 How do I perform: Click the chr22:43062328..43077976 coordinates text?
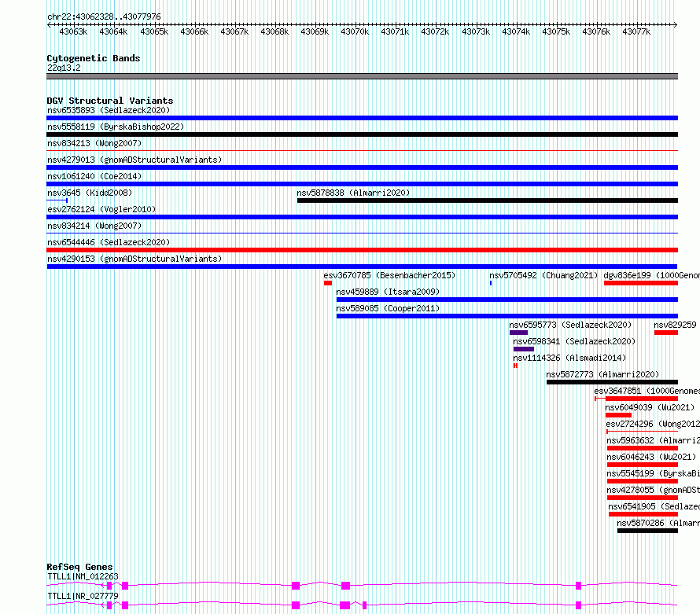104,17
